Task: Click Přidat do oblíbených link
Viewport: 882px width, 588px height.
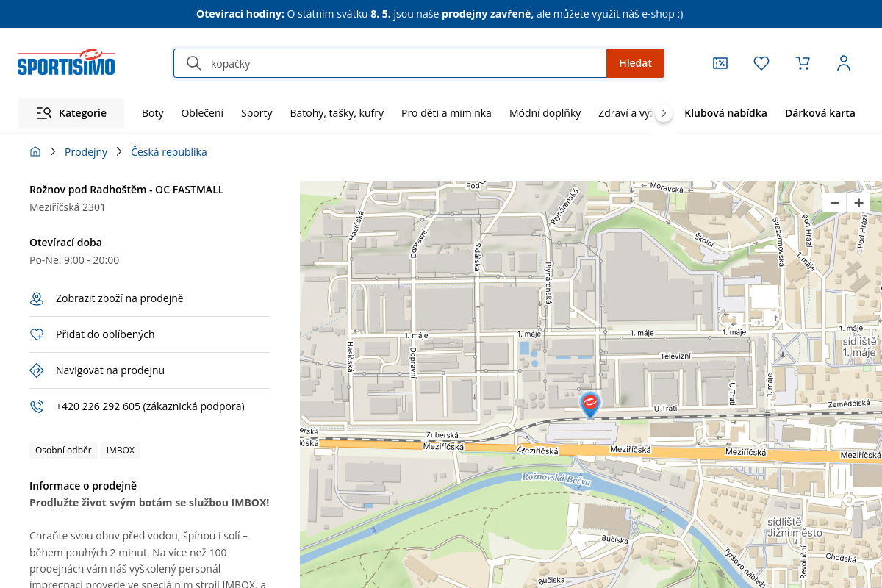Action: pyautogui.click(x=105, y=334)
